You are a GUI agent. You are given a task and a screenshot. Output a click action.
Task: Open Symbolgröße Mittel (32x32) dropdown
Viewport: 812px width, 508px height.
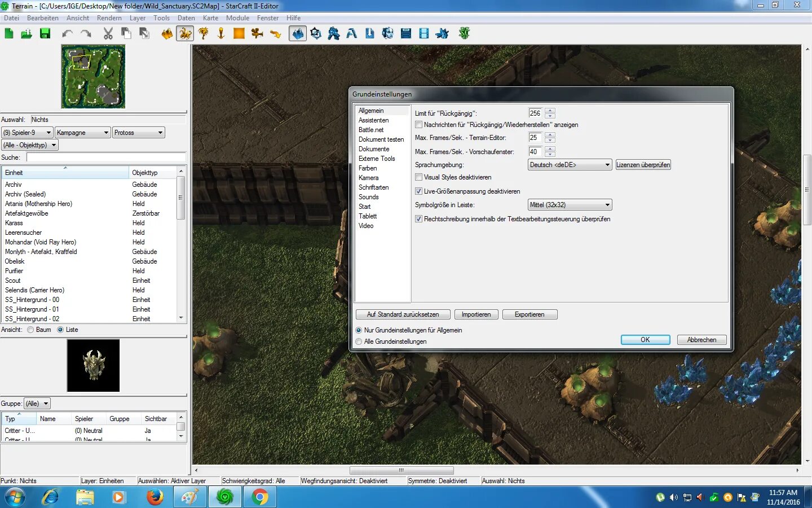(570, 205)
